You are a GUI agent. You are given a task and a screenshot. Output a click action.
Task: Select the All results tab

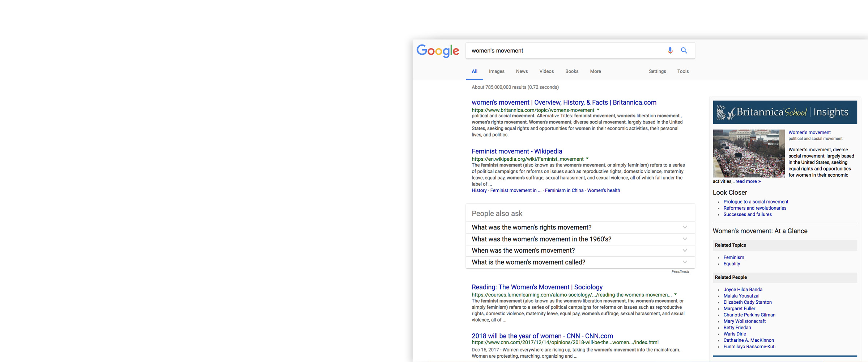tap(475, 71)
